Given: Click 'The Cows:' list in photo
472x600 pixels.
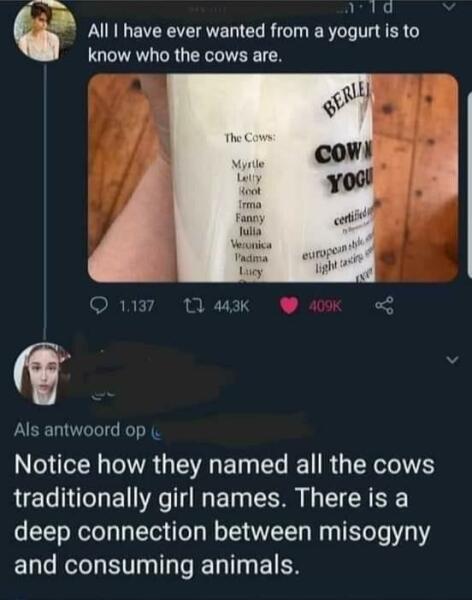Looking at the screenshot, I should click(251, 205).
